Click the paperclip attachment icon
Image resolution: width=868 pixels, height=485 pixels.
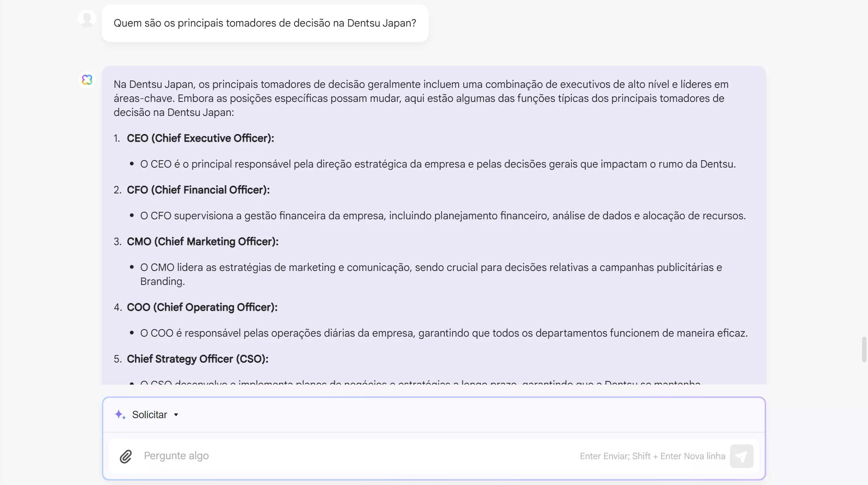point(125,456)
